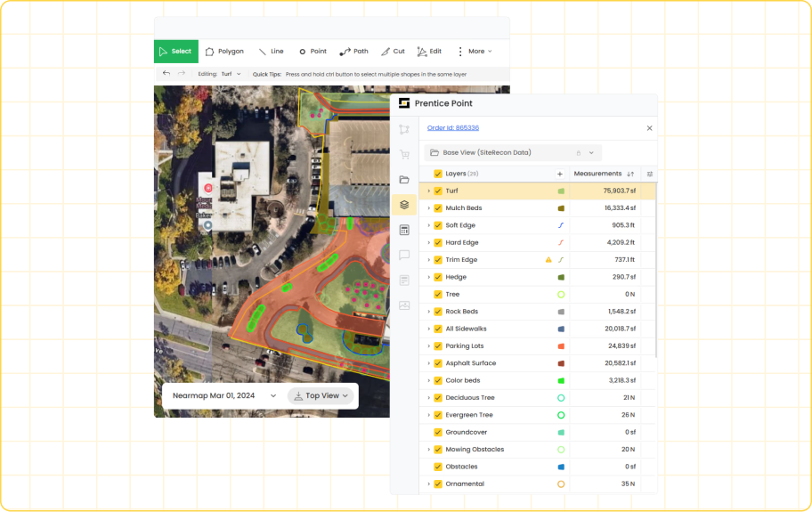Expand the Parking Lots layer
The height and width of the screenshot is (512, 812).
coord(429,346)
